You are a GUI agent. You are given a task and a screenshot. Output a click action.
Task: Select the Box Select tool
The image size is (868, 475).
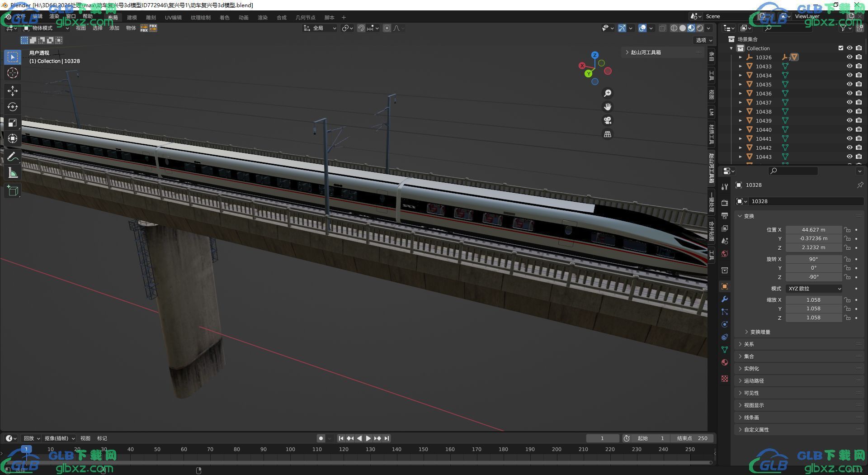click(x=13, y=57)
